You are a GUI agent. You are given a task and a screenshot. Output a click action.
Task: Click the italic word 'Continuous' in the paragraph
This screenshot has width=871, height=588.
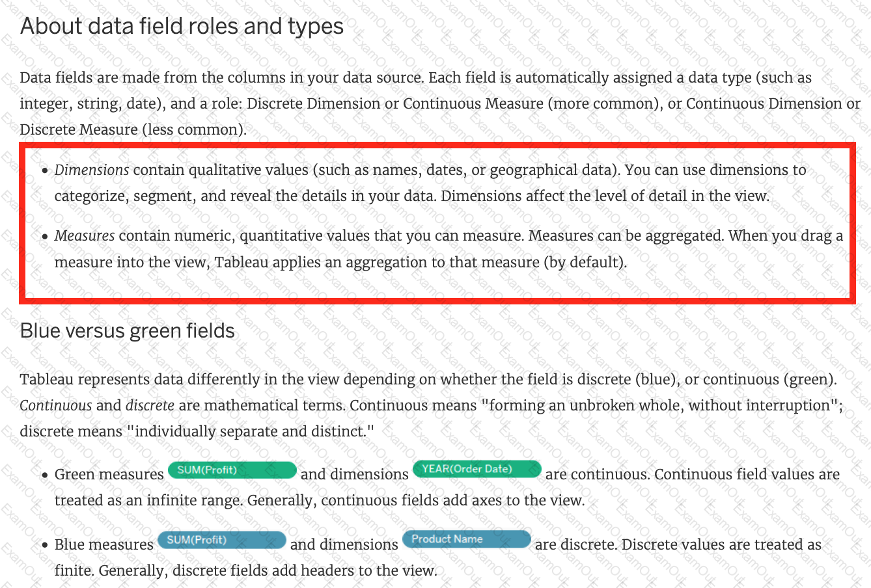click(56, 406)
